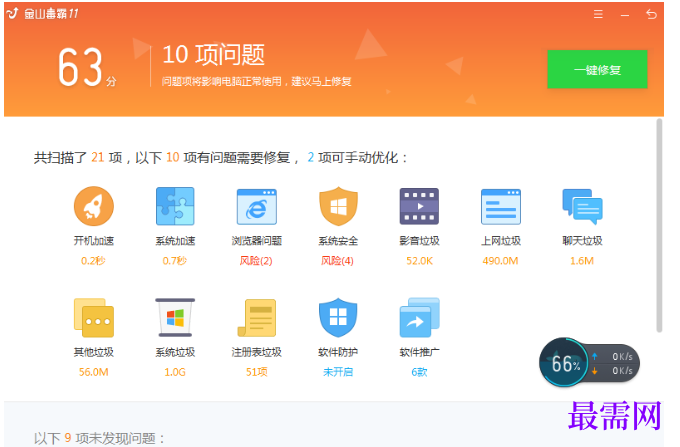Open the 注册表垃圾 scroll icon
The width and height of the screenshot is (680, 447).
point(256,318)
